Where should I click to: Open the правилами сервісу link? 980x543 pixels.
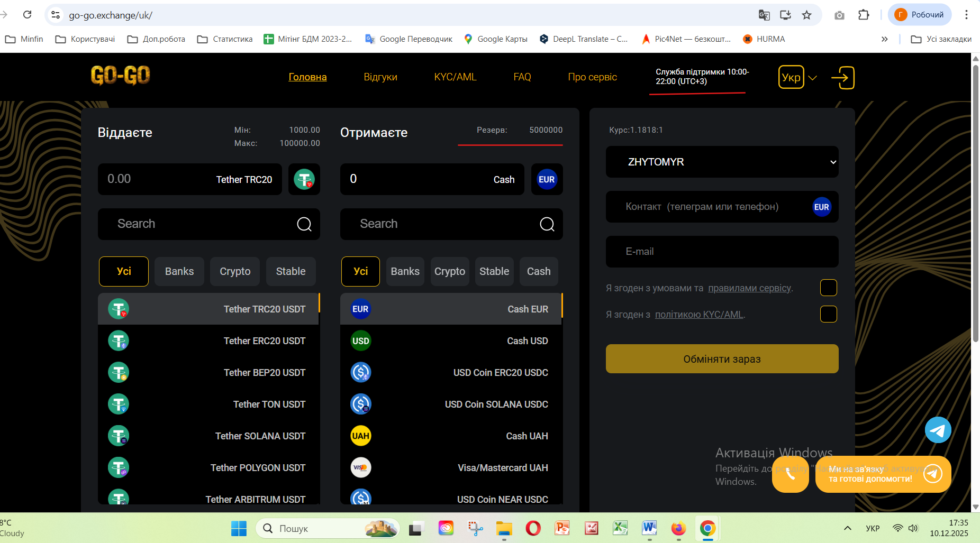coord(749,288)
